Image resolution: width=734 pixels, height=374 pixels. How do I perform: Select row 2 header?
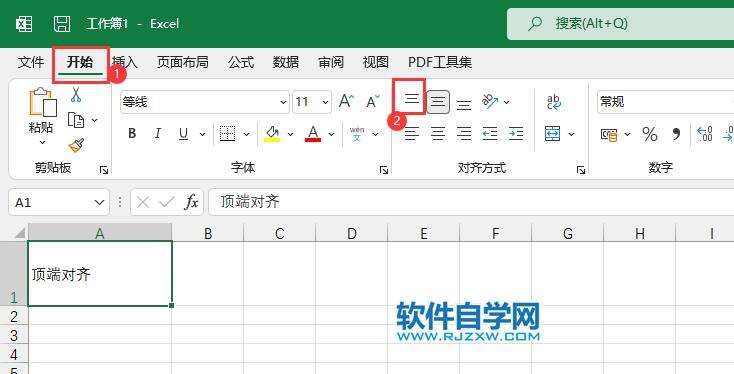pos(14,316)
